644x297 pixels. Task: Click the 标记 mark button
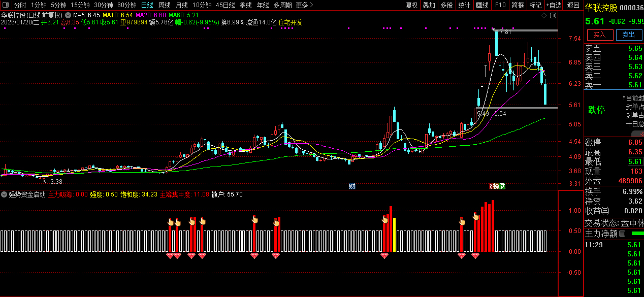(535, 5)
